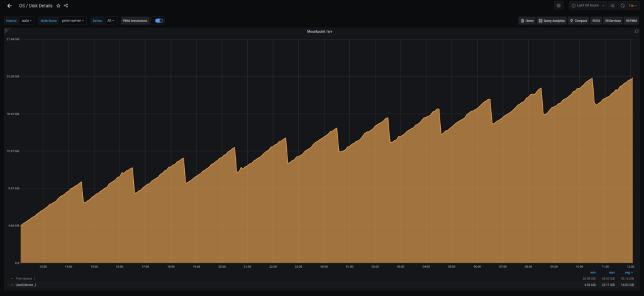Open the Node Name pmm-server dropdown
The width and height of the screenshot is (644, 296).
coord(73,21)
